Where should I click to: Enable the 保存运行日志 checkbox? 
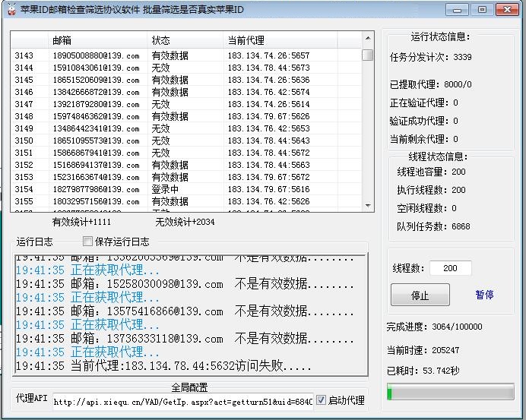point(87,242)
